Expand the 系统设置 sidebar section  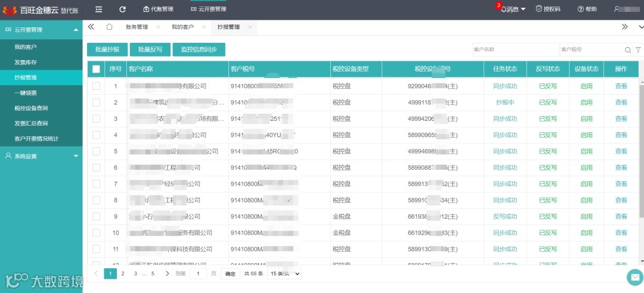tap(41, 156)
